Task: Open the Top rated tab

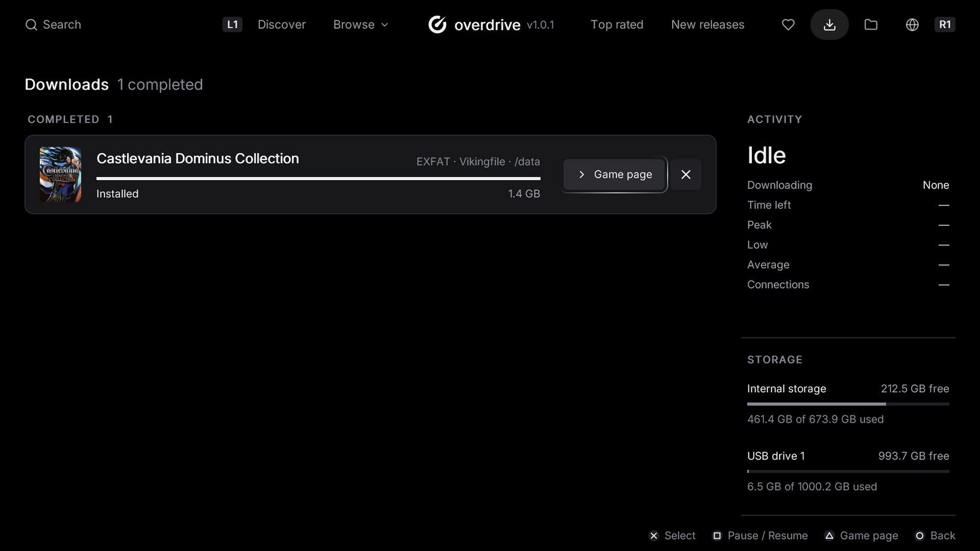Action: pos(617,24)
